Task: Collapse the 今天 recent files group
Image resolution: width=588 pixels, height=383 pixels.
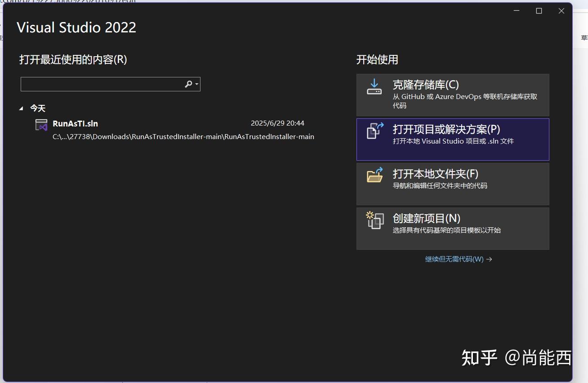Action: pyautogui.click(x=21, y=108)
